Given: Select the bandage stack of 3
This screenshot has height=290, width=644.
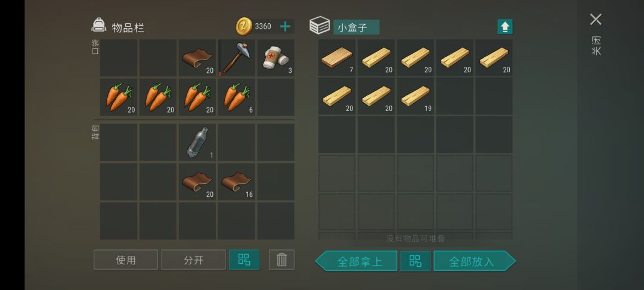Looking at the screenshot, I should (275, 58).
